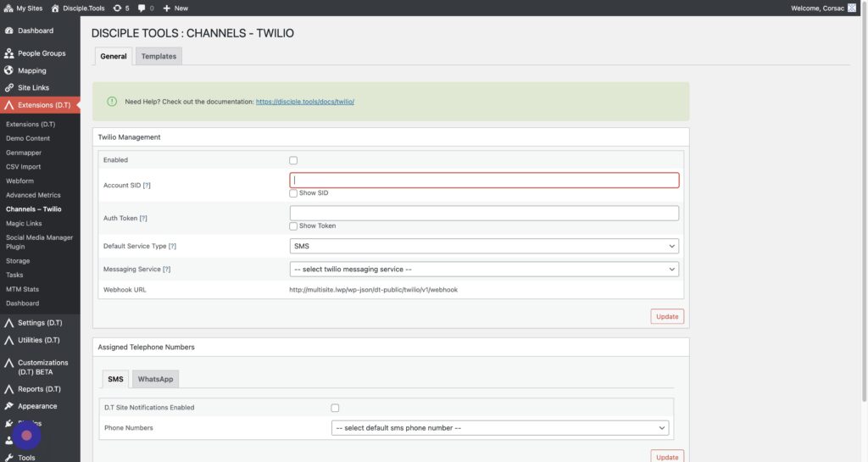Open the disciple.tools/docs/twilio documentation link
This screenshot has height=462, width=868.
pyautogui.click(x=304, y=101)
